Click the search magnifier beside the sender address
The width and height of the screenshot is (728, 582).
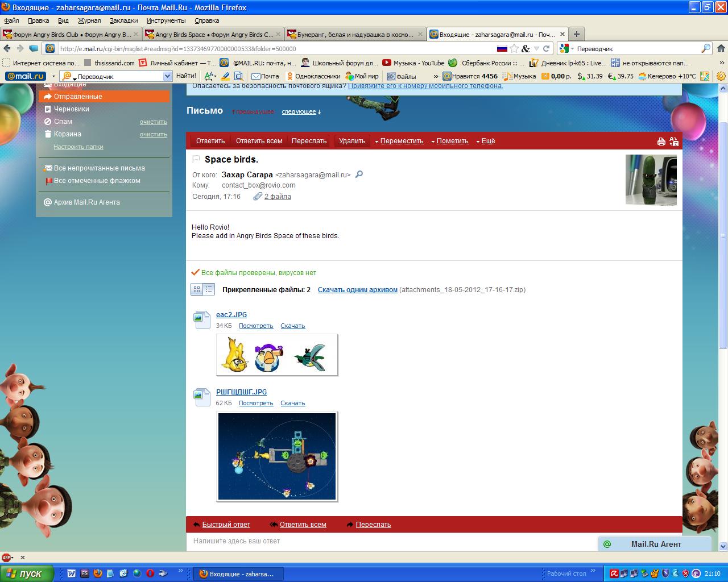(359, 174)
